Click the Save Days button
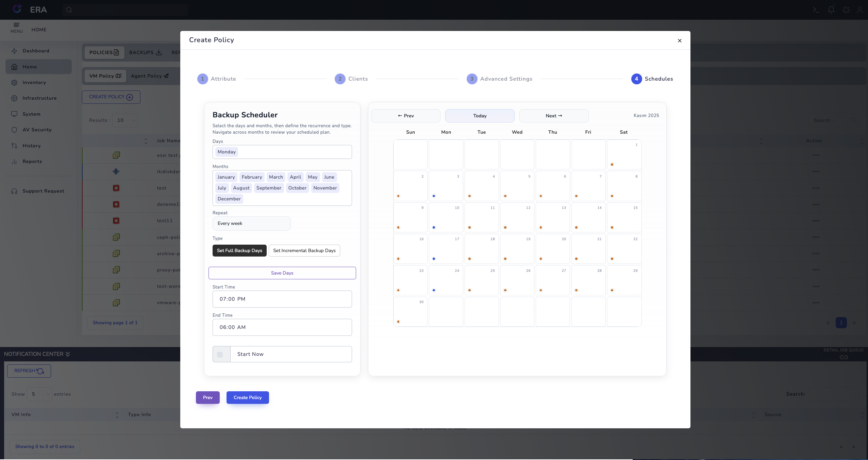The image size is (868, 460). (282, 273)
